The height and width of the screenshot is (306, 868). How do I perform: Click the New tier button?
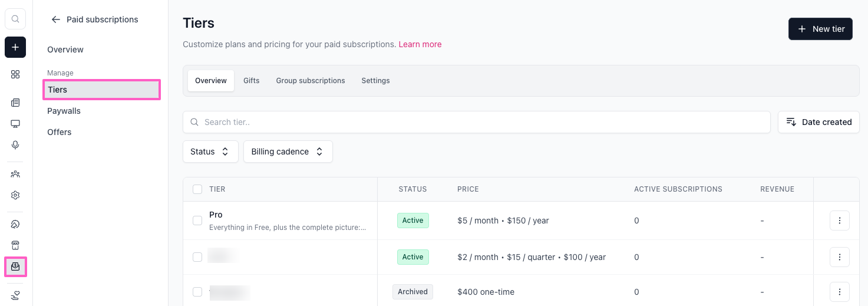pyautogui.click(x=820, y=29)
